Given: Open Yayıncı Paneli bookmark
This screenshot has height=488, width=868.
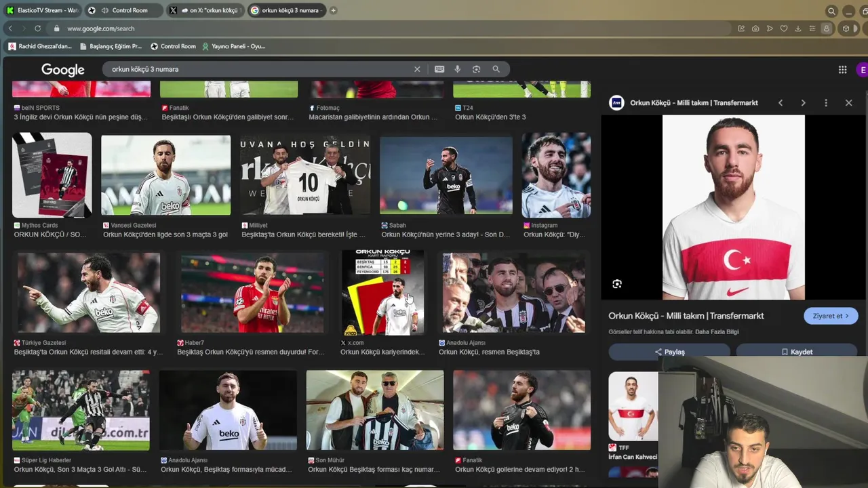Looking at the screenshot, I should 233,46.
